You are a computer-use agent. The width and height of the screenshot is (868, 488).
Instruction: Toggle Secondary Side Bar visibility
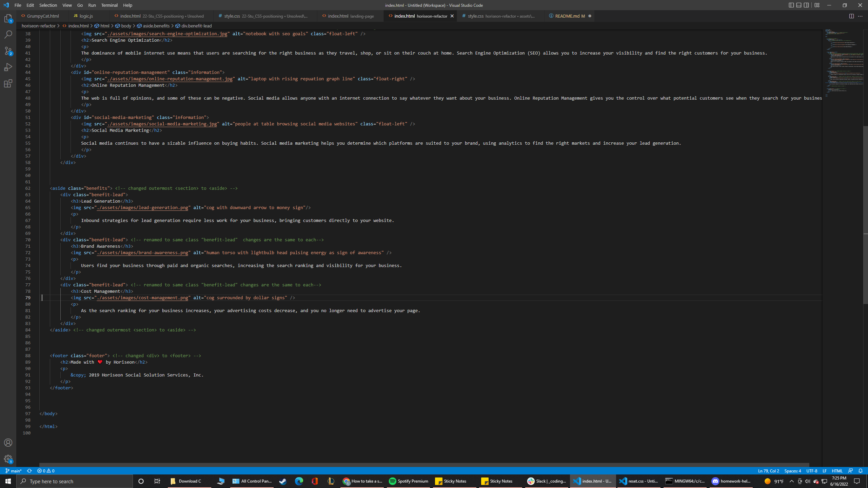pyautogui.click(x=807, y=5)
